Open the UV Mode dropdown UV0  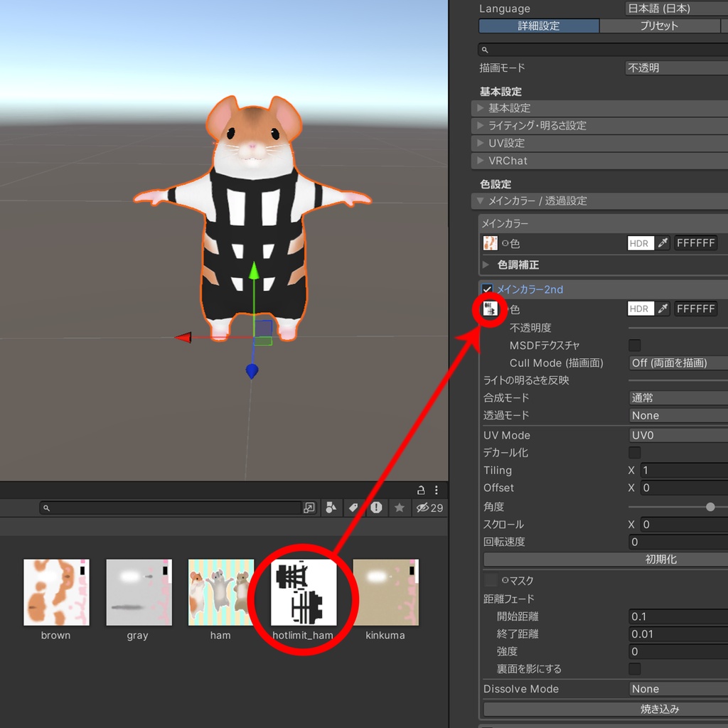coord(678,435)
